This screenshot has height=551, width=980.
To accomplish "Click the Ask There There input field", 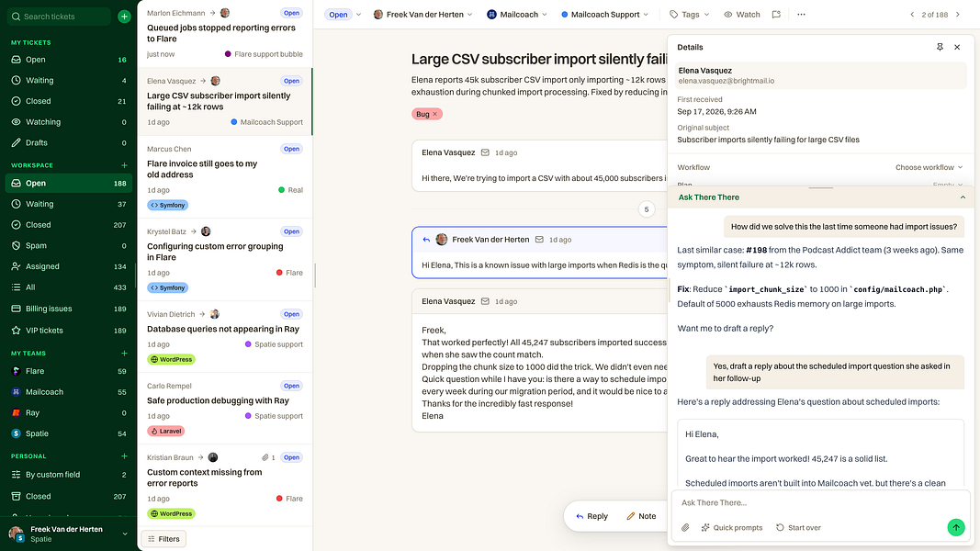I will pyautogui.click(x=819, y=502).
